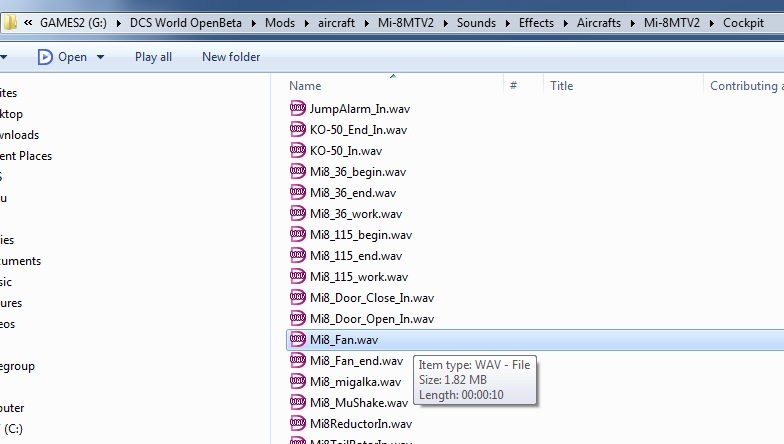This screenshot has width=784, height=444.
Task: Click the Mi8ReductorIn.wav file icon
Action: click(298, 423)
